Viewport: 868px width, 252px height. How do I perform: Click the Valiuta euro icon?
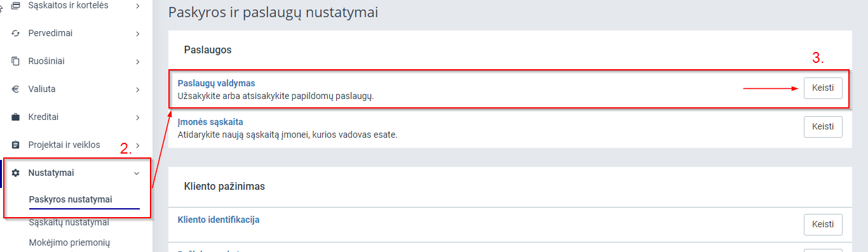(16, 89)
